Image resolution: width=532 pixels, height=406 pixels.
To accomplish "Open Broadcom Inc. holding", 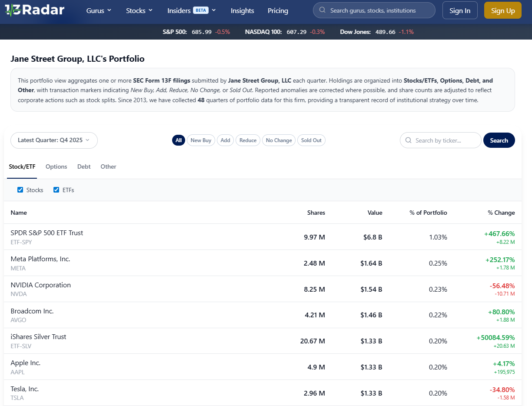I will pos(32,311).
